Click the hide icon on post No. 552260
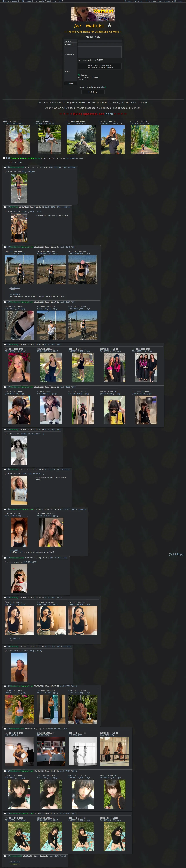This screenshot has width=186, height=868. [9, 729]
